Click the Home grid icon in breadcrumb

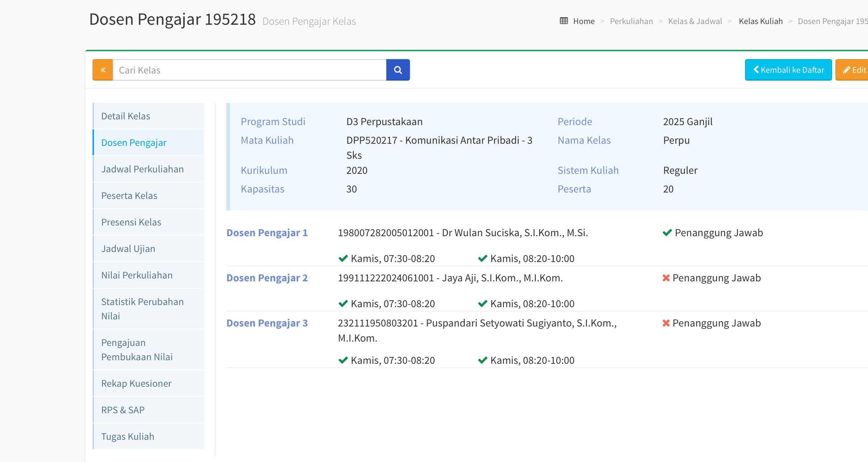[x=564, y=21]
